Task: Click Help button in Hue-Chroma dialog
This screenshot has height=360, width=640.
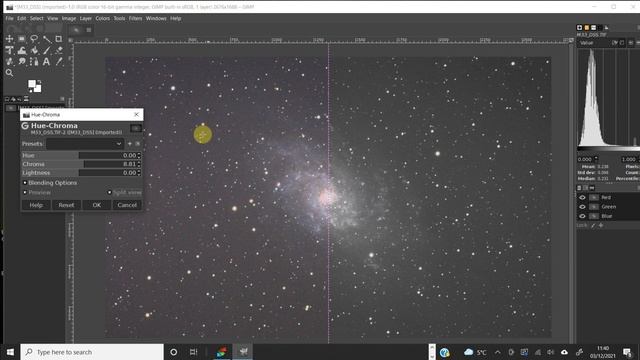Action: [x=36, y=205]
